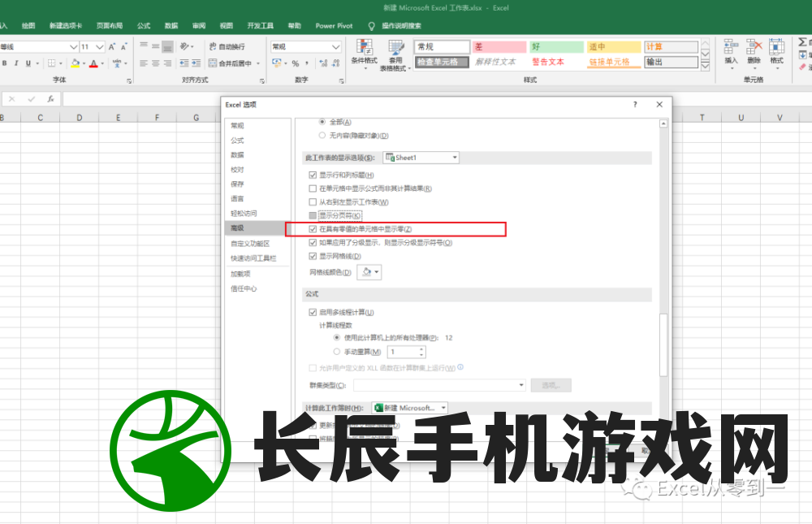The image size is (812, 524).
Task: Select the 手动重算 radio button
Action: tap(337, 352)
